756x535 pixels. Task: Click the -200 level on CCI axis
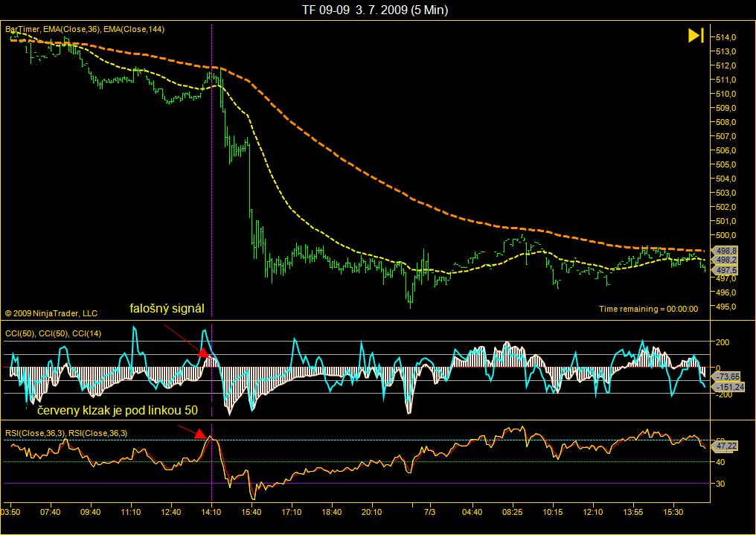coord(723,394)
